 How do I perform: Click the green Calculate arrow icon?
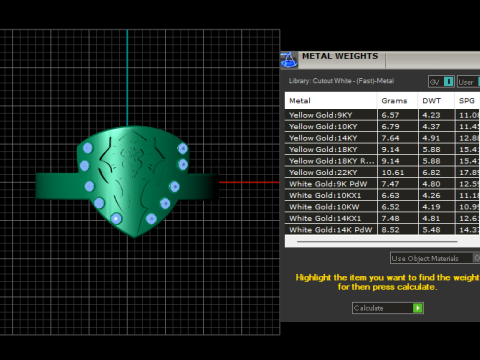(x=418, y=308)
